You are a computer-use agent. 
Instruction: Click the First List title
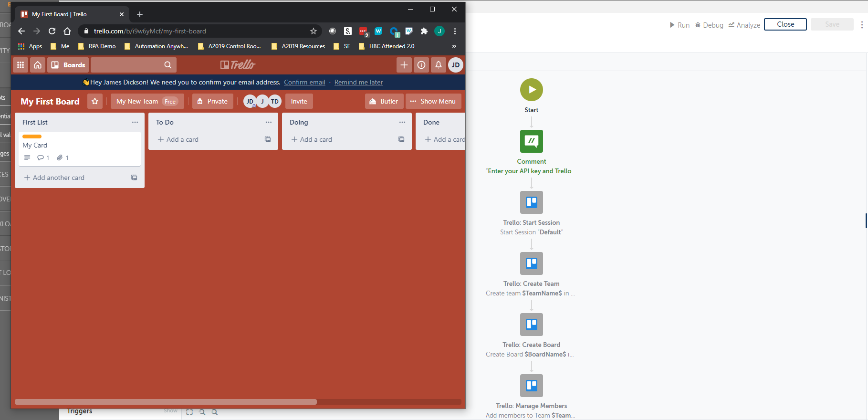click(35, 122)
